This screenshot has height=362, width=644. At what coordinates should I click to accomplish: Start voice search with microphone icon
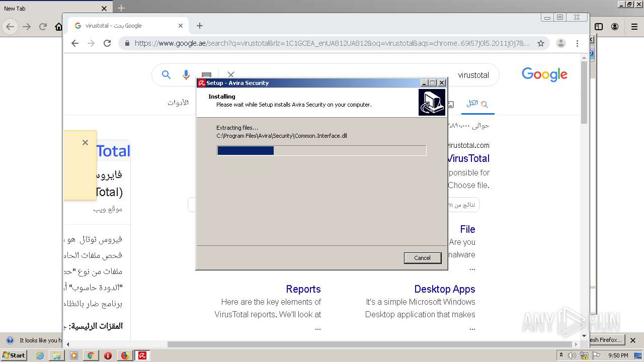tap(186, 75)
